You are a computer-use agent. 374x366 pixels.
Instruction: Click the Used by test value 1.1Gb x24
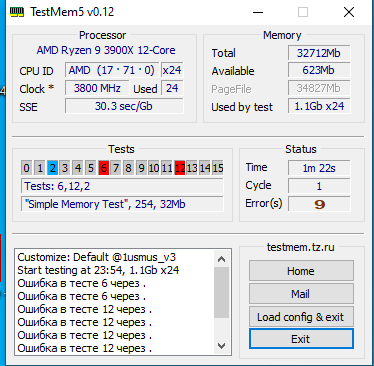tap(319, 106)
